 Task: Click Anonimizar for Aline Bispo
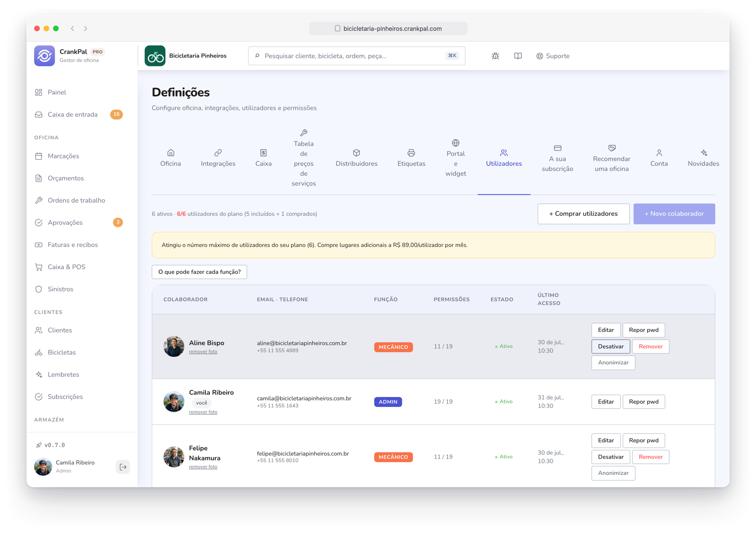pyautogui.click(x=613, y=363)
